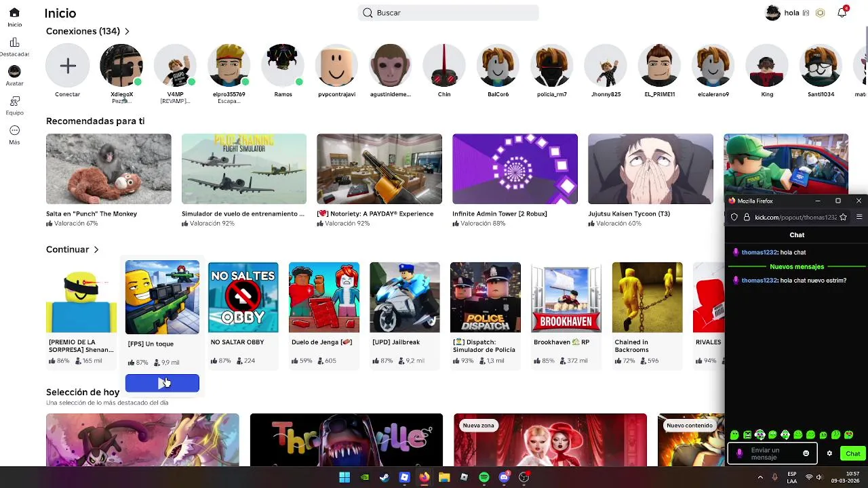Open EL_PRIME11 connection avatar
This screenshot has height=488, width=868.
click(660, 66)
